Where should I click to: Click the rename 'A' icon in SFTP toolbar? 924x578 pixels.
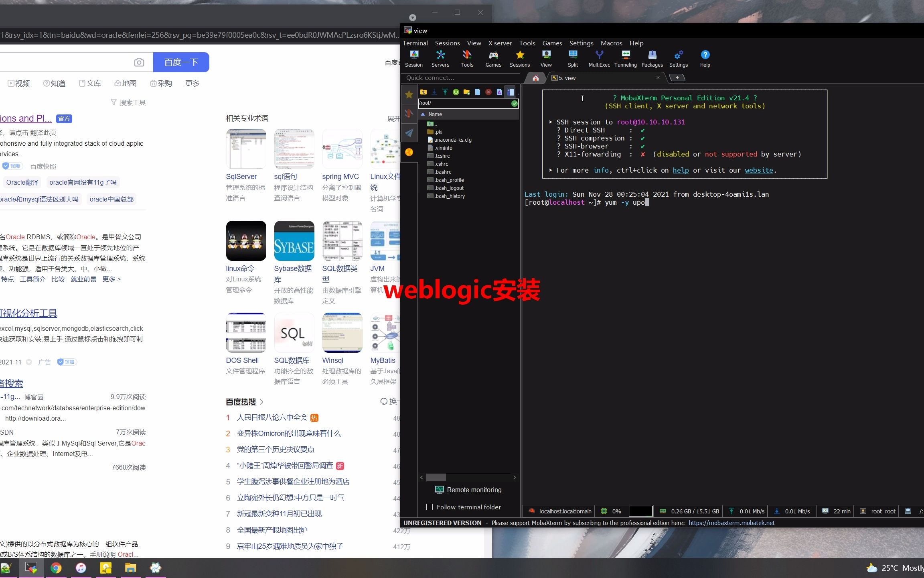pos(499,92)
